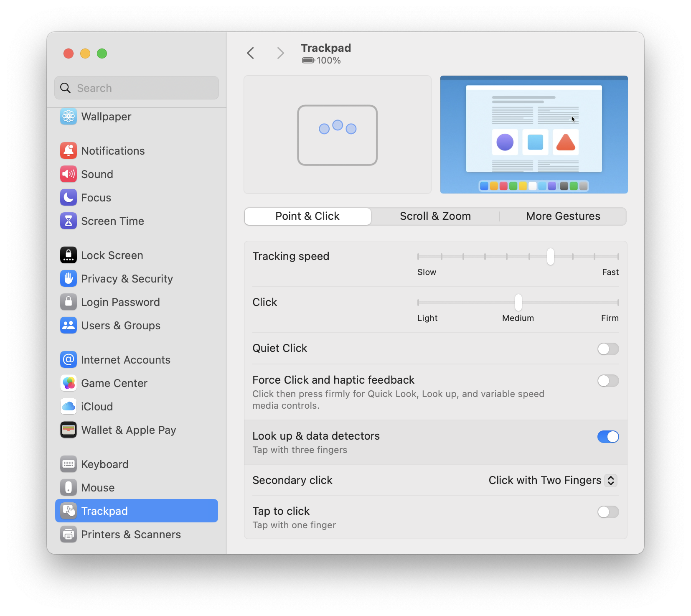
Task: Go back with the left chevron
Action: (251, 53)
